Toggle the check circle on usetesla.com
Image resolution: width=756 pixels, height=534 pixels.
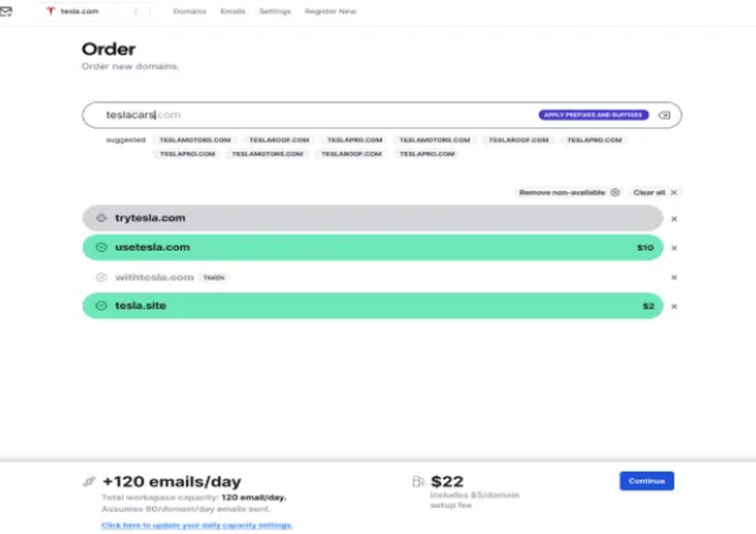coord(101,247)
